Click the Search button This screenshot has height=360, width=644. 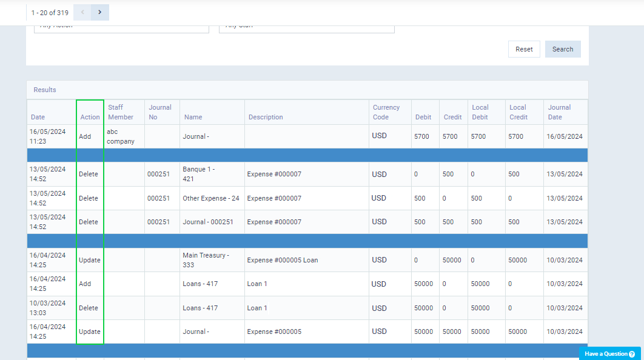click(563, 49)
